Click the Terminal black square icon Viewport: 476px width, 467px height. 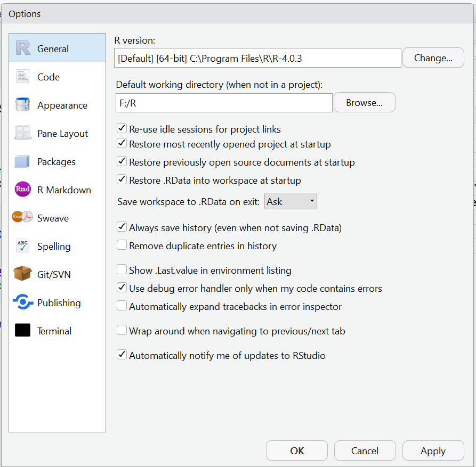23,330
